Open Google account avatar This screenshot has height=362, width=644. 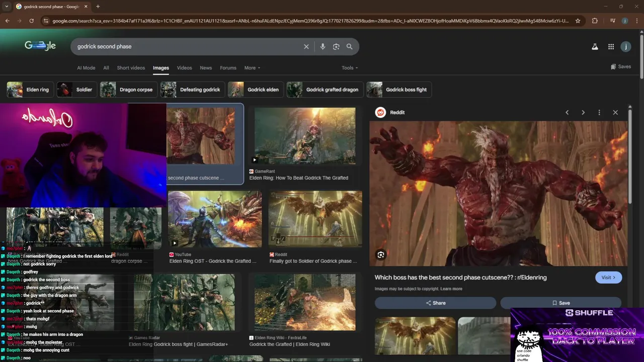pyautogui.click(x=626, y=47)
